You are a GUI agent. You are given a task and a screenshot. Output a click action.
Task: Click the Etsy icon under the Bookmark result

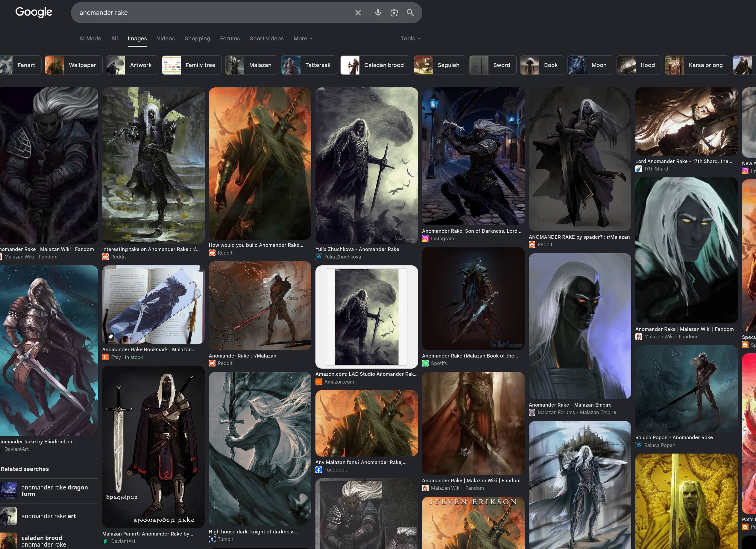[x=105, y=357]
